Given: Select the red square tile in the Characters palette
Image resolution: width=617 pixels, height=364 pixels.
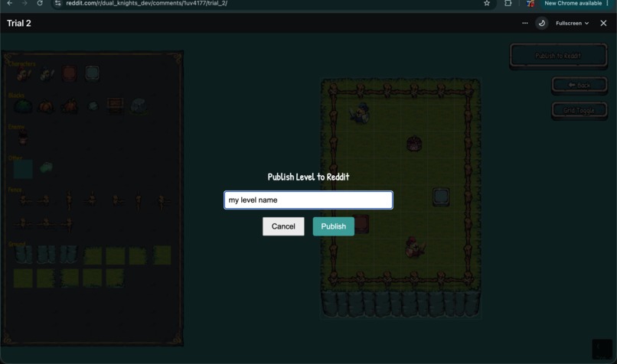Looking at the screenshot, I should click(x=69, y=73).
